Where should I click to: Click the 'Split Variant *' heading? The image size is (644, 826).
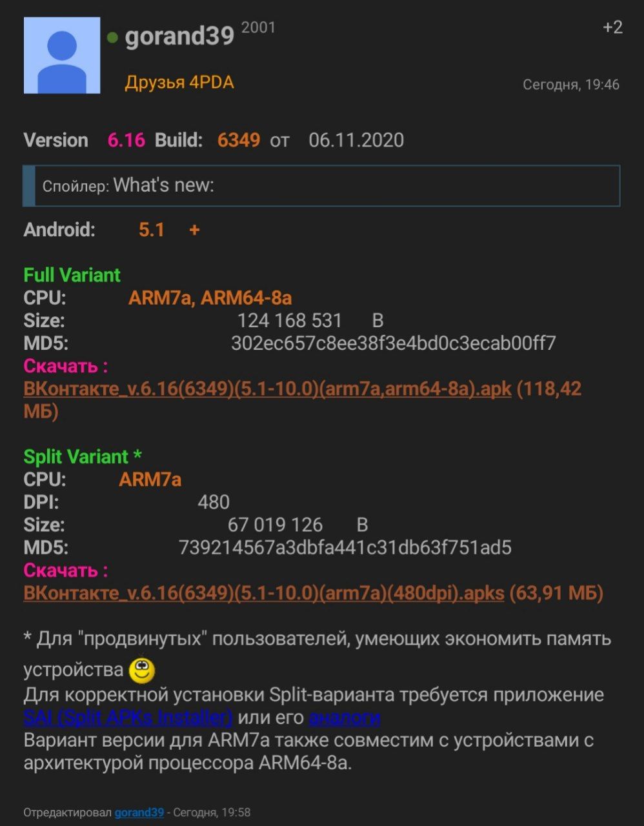point(83,457)
